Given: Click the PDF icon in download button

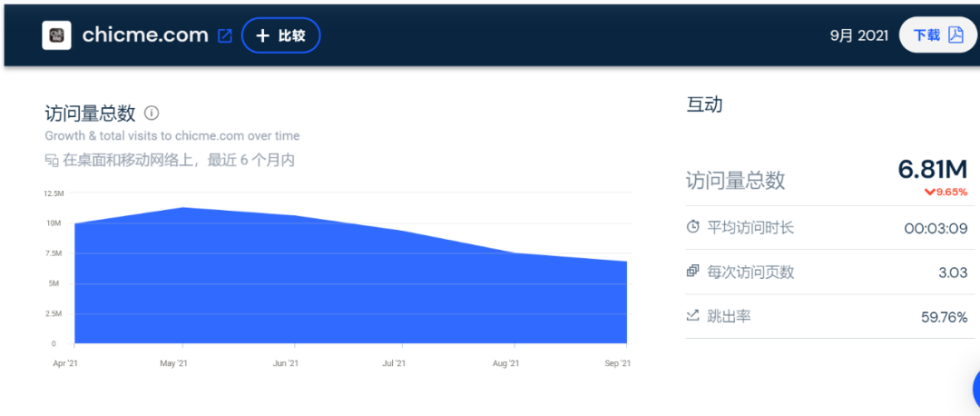Looking at the screenshot, I should tap(955, 35).
